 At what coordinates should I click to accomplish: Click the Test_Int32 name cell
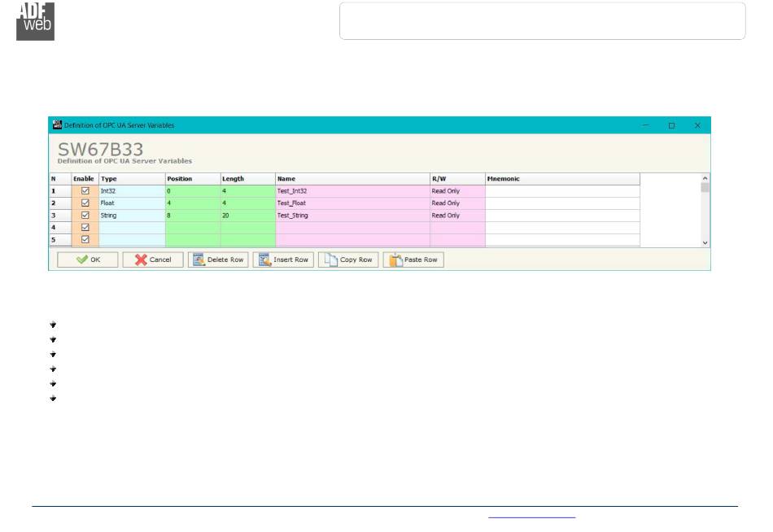pyautogui.click(x=352, y=191)
